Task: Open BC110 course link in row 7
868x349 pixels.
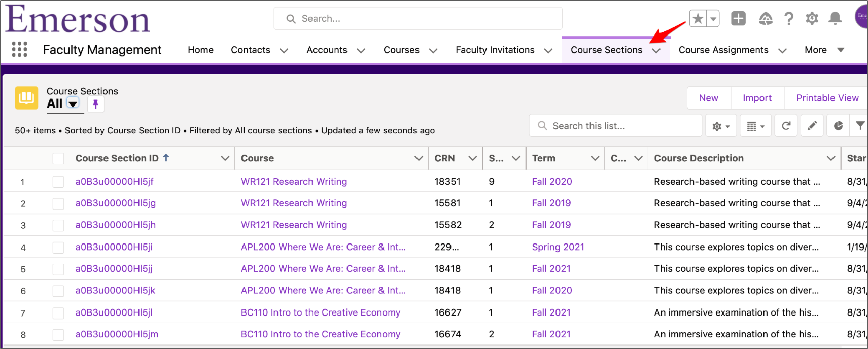Action: [321, 312]
